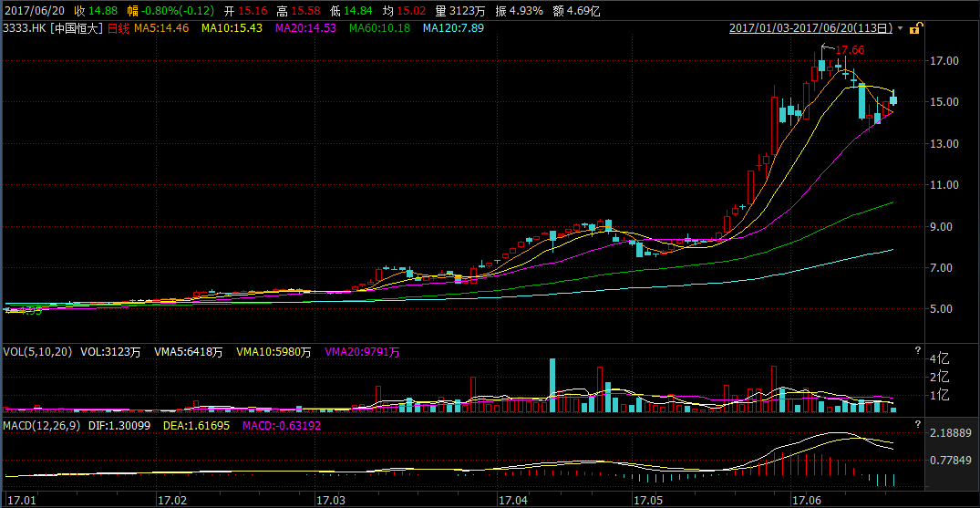Click the 2017/01/03-2017/06/20 date range link
Screen dimensions: 980x508
(812, 28)
